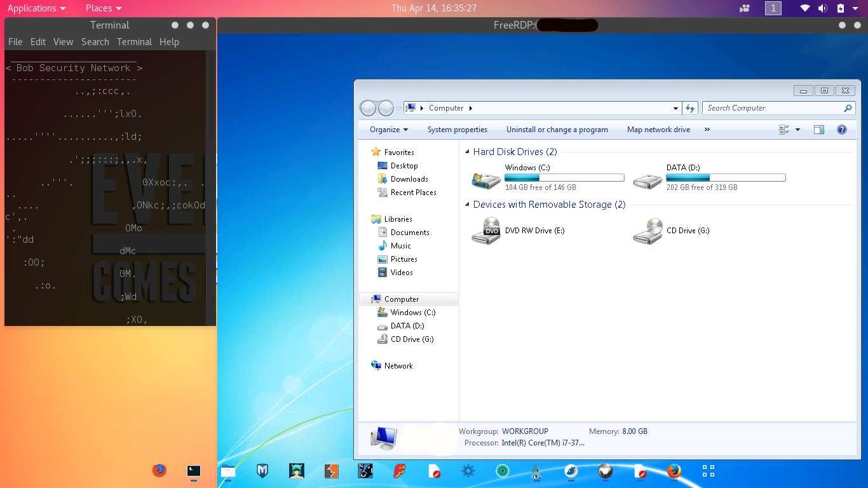Open the blue Metasploit shield icon on taskbar
Image resolution: width=868 pixels, height=488 pixels.
(262, 471)
